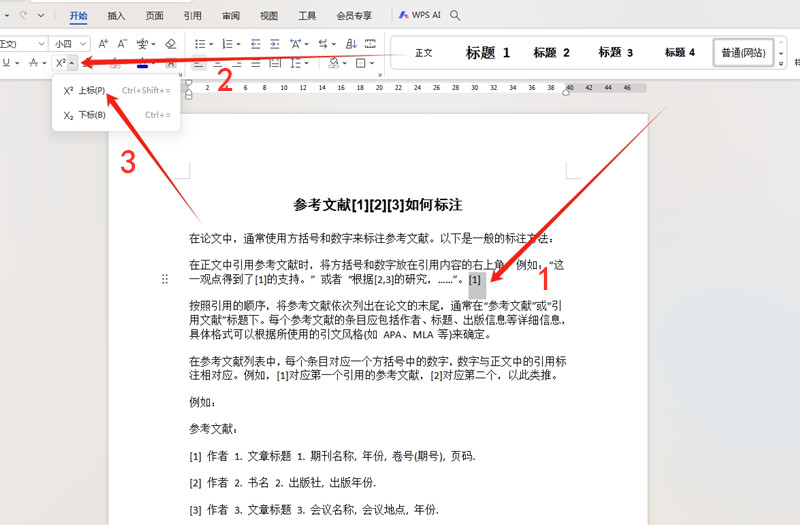This screenshot has width=800, height=525.
Task: Apply a bulleted list
Action: coord(200,44)
